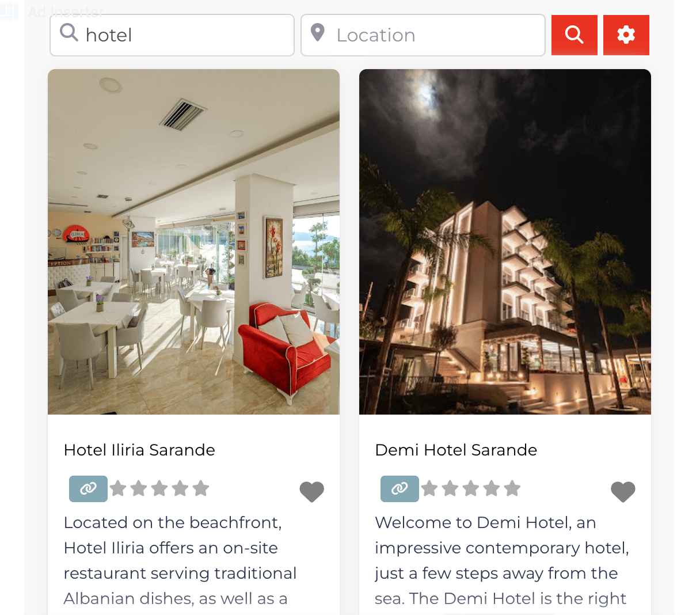The width and height of the screenshot is (700, 615).
Task: Click Demi Hotel description text
Action: 501,560
